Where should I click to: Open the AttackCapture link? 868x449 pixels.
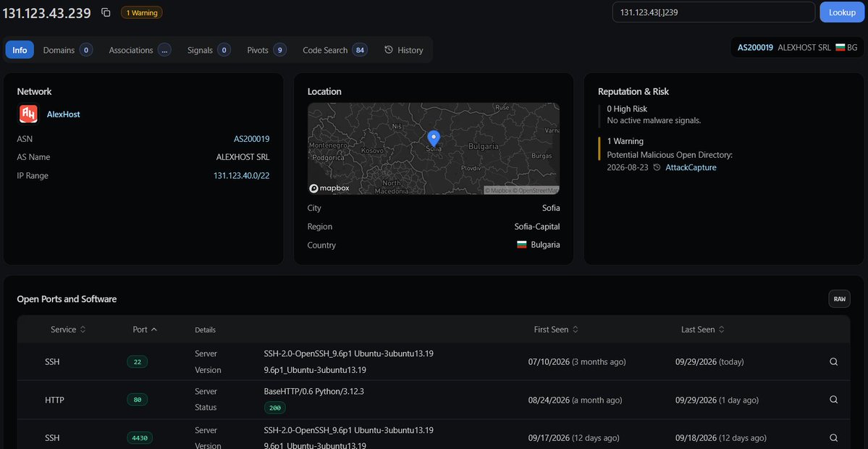click(691, 167)
